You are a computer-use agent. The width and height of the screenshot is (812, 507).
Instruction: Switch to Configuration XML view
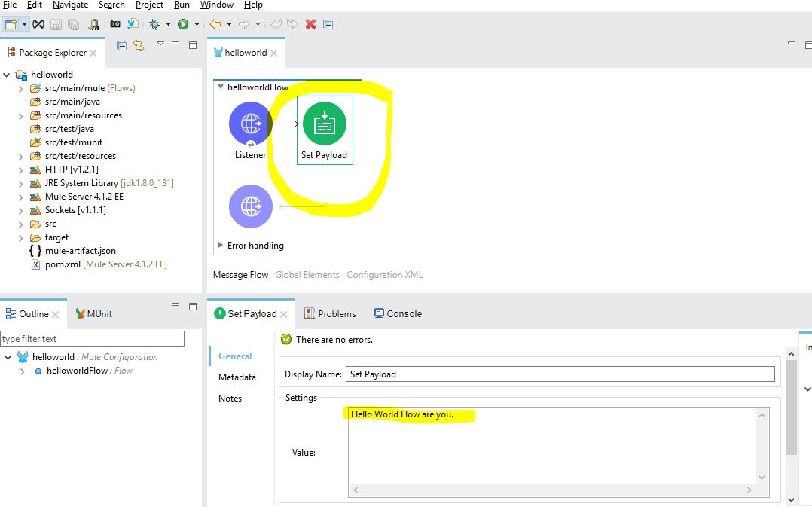(x=384, y=275)
